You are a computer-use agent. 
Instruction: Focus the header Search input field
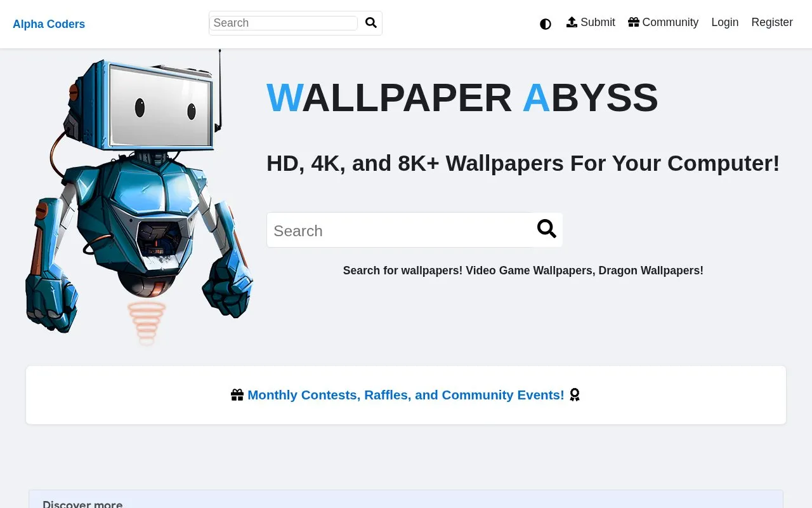pyautogui.click(x=284, y=23)
